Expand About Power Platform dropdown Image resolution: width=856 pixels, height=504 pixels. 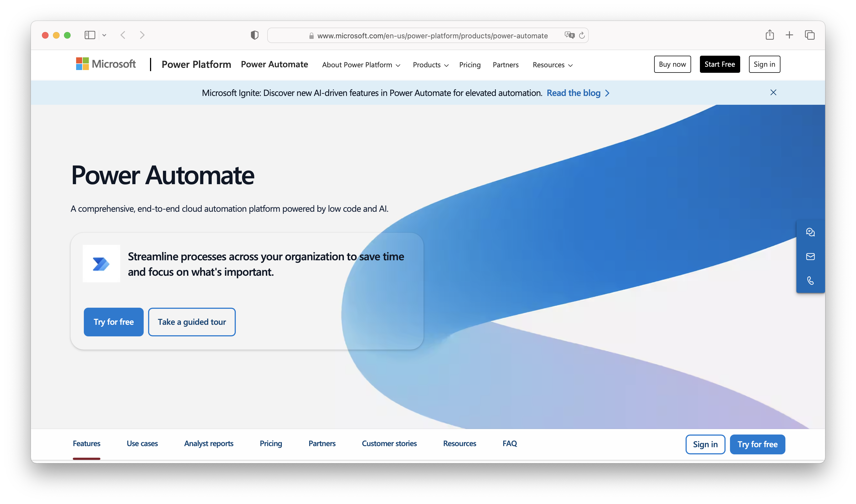pos(361,65)
